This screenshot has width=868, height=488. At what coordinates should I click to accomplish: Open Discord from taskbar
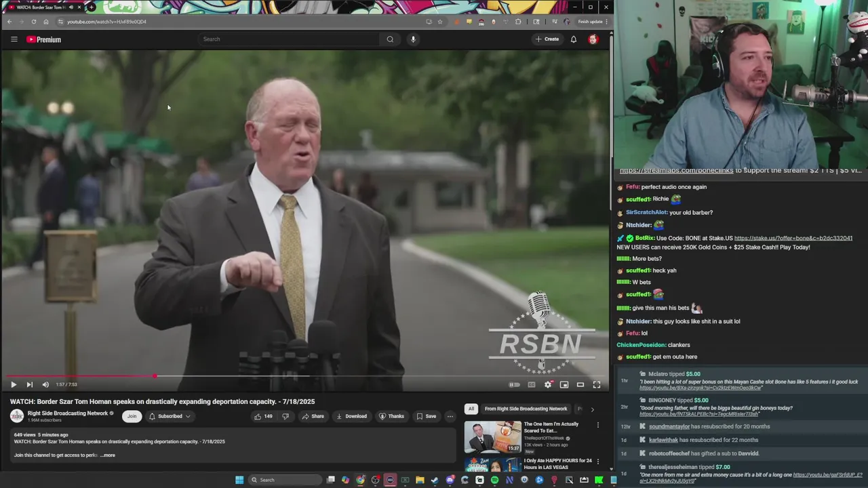click(450, 480)
